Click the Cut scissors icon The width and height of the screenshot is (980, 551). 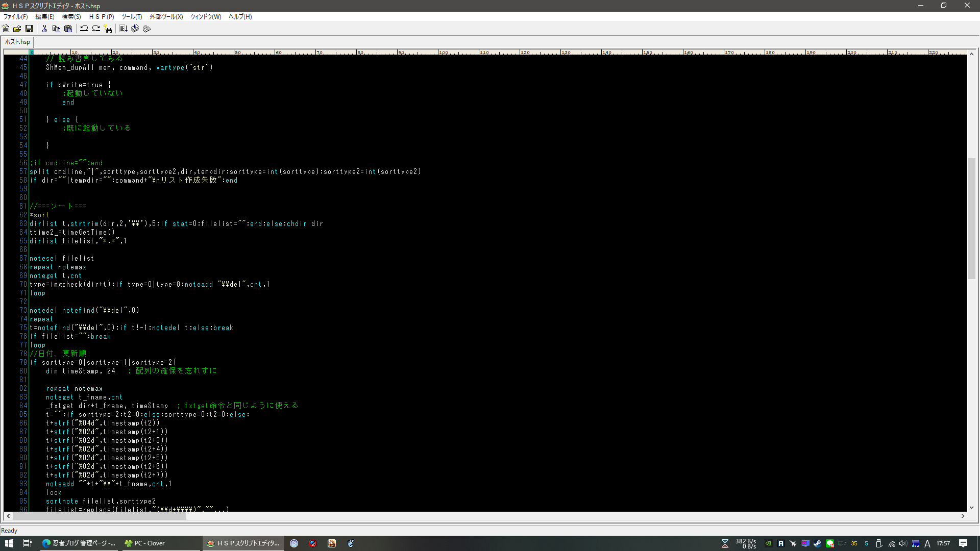point(44,29)
